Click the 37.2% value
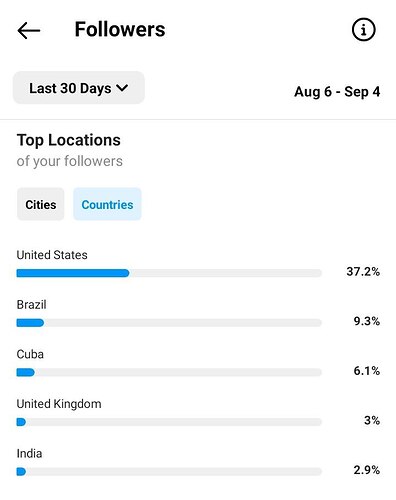 click(x=363, y=272)
